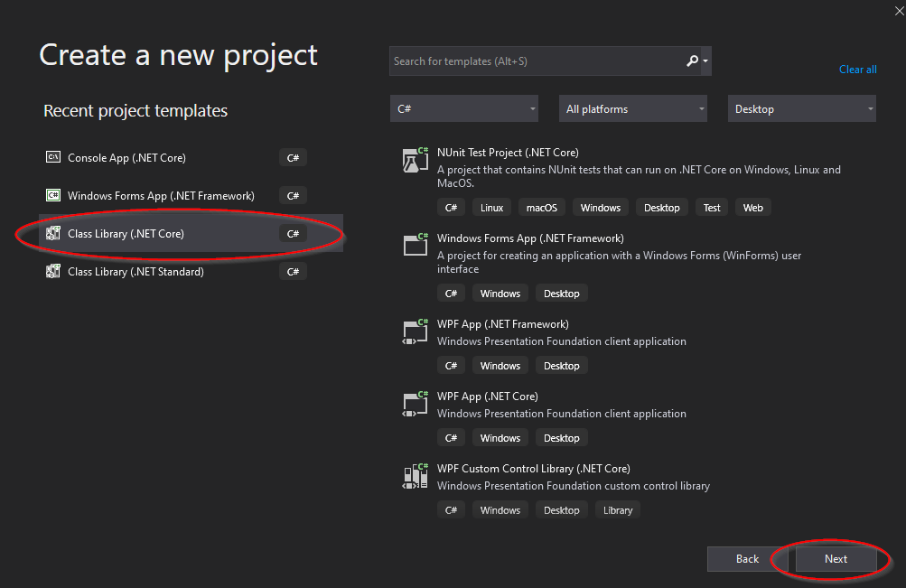This screenshot has height=588, width=906.
Task: Open the Desktop project type dropdown
Action: tap(801, 108)
